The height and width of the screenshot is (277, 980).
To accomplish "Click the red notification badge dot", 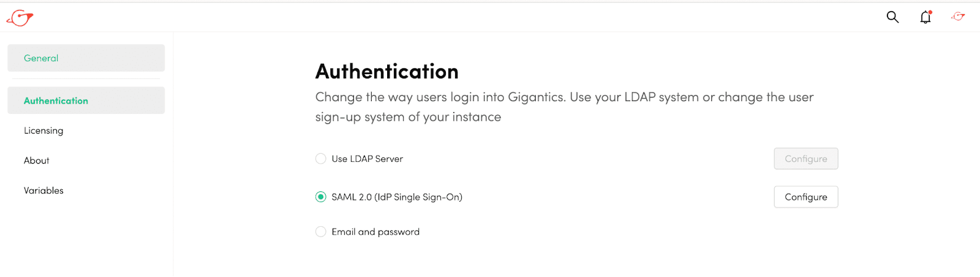I will pyautogui.click(x=930, y=12).
